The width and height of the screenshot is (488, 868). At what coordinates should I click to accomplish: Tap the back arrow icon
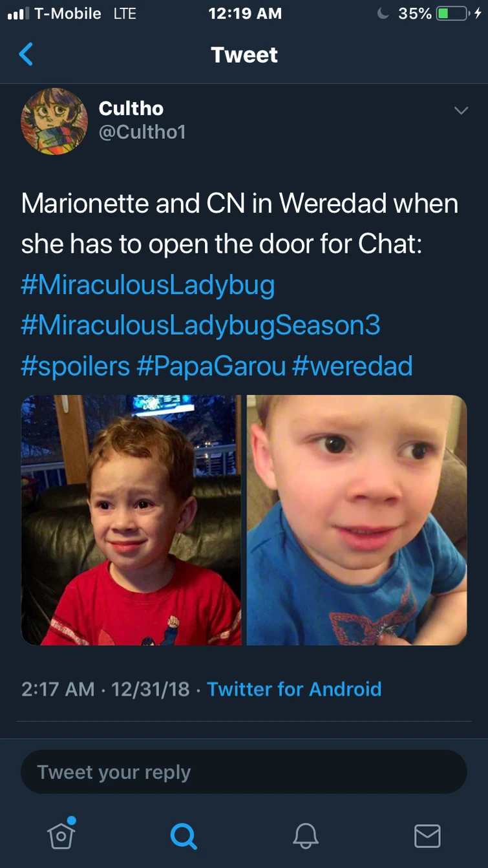[26, 55]
